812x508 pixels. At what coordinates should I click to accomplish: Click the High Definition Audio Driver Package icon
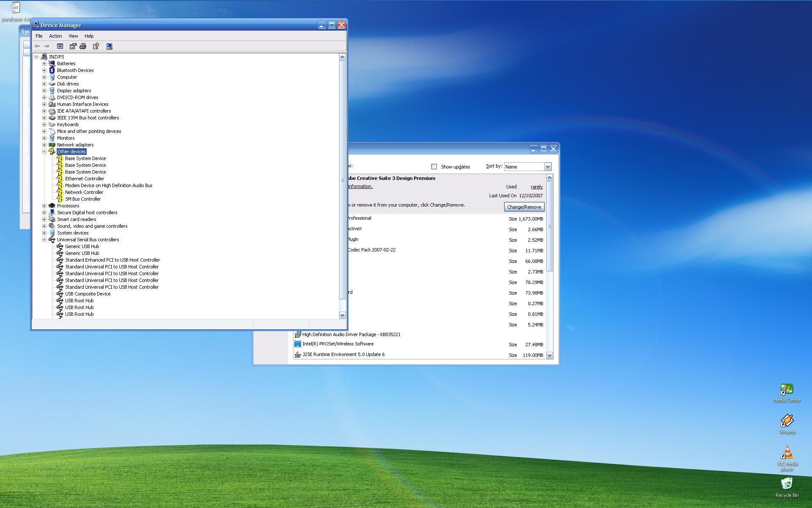pos(298,334)
